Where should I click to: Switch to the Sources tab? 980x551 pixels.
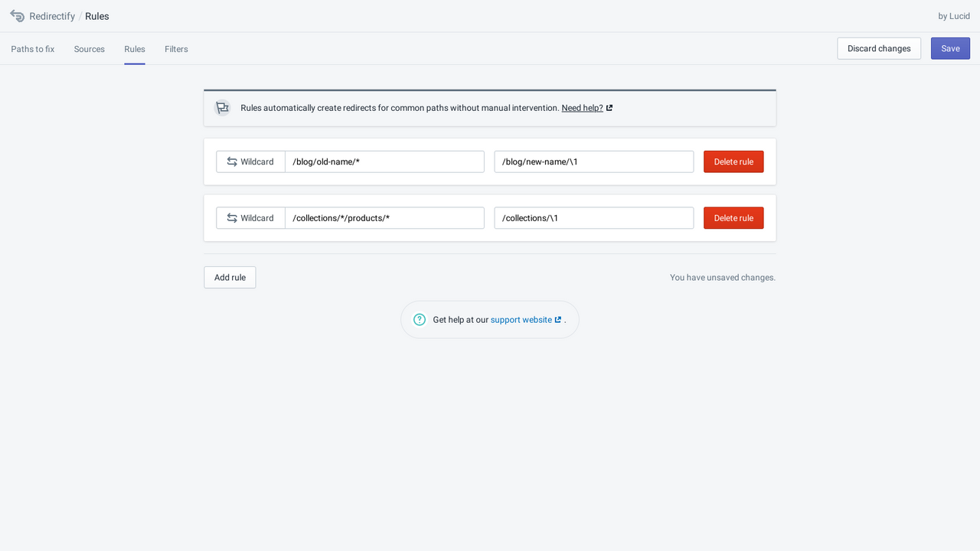click(89, 48)
